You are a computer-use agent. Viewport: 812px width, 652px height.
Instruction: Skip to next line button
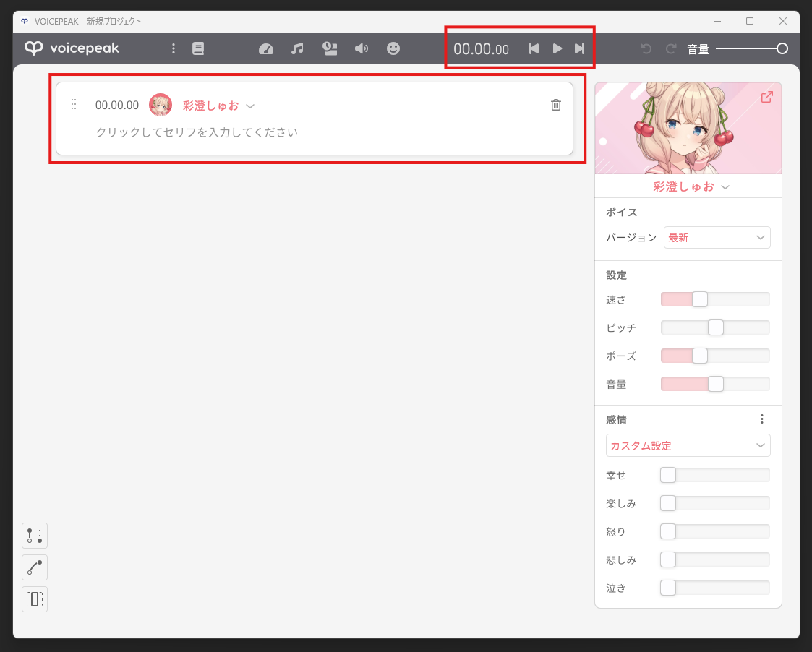pos(579,48)
